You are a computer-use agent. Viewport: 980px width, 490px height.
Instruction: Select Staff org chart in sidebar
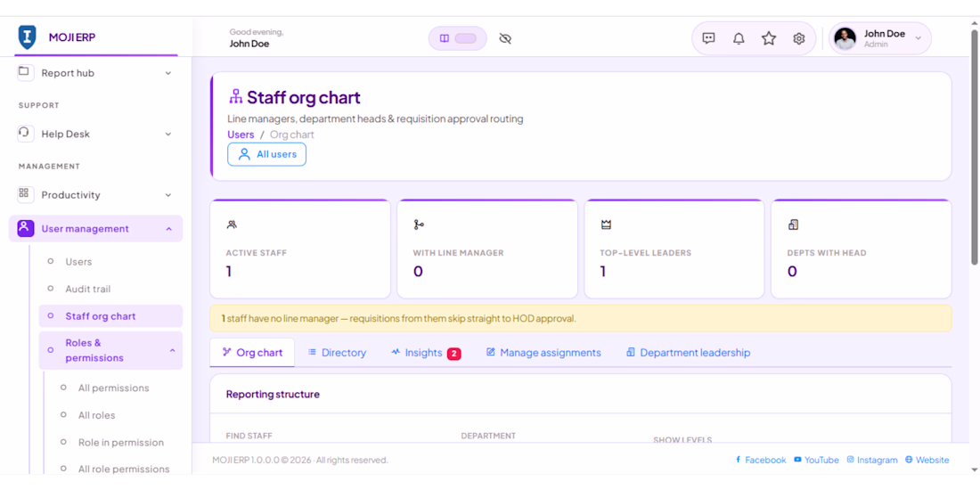[110, 316]
